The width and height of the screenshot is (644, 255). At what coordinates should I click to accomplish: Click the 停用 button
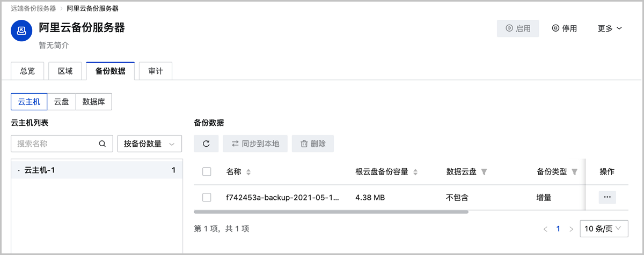565,28
